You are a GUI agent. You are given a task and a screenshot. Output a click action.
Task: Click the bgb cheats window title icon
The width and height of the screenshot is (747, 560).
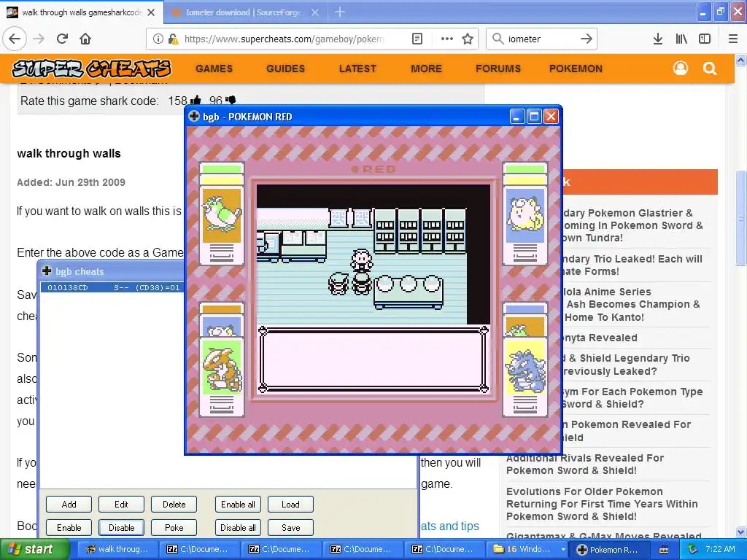47,271
